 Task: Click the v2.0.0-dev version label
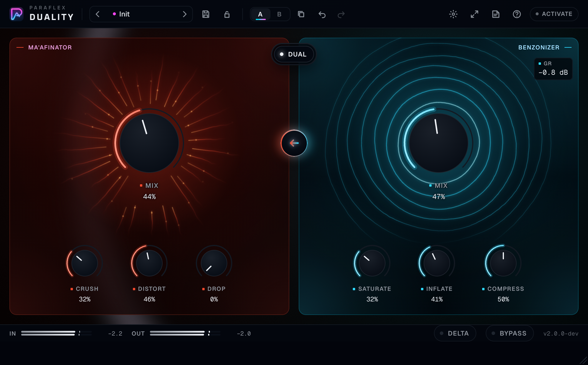point(561,334)
